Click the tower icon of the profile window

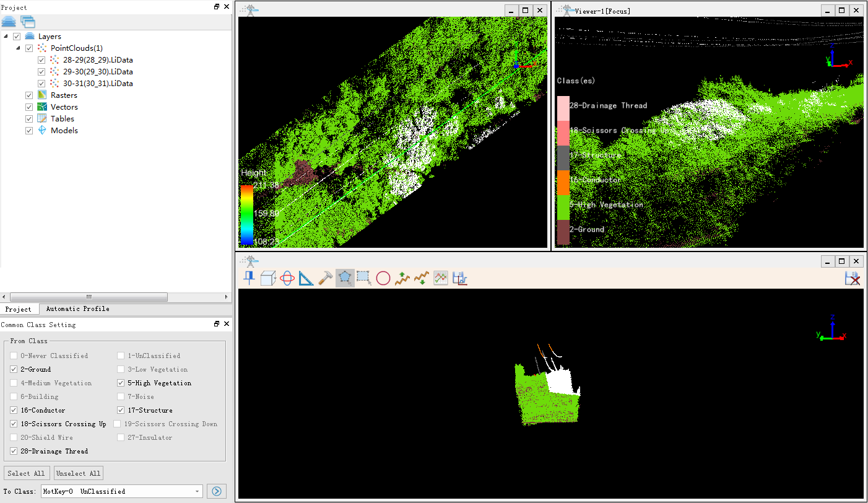coord(250,261)
